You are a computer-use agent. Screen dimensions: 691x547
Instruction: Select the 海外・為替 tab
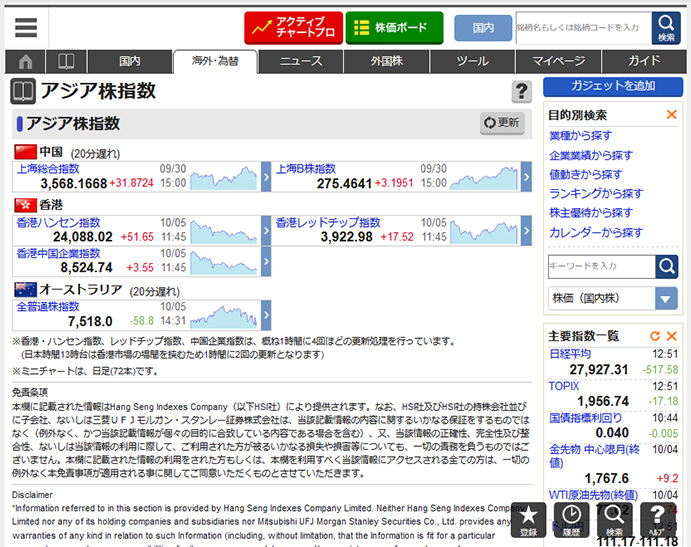coord(215,61)
